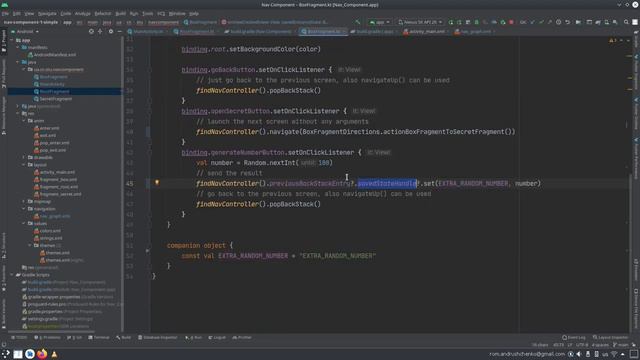Open the Problems tool window
Image resolution: width=640 pixels, height=360 pixels.
pos(47,338)
